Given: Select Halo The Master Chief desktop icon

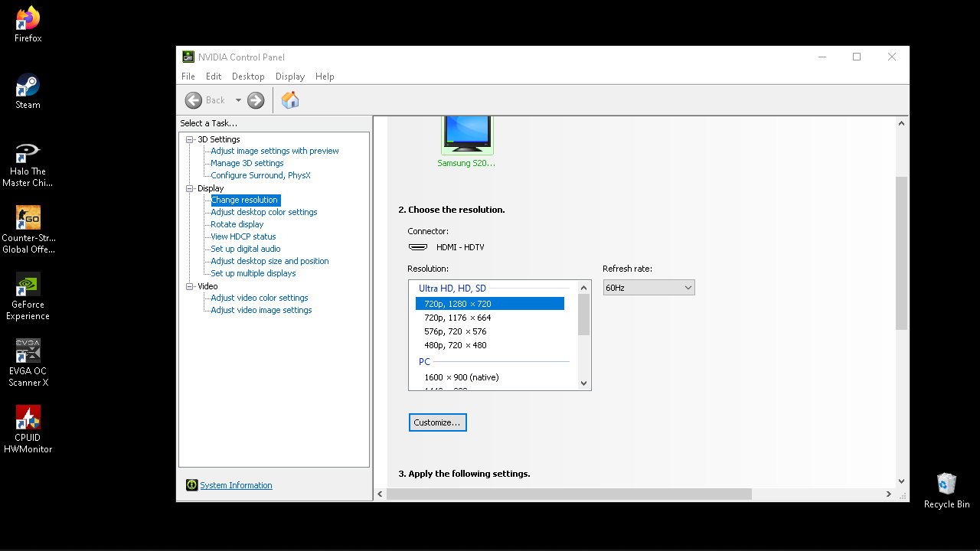Looking at the screenshot, I should click(28, 165).
